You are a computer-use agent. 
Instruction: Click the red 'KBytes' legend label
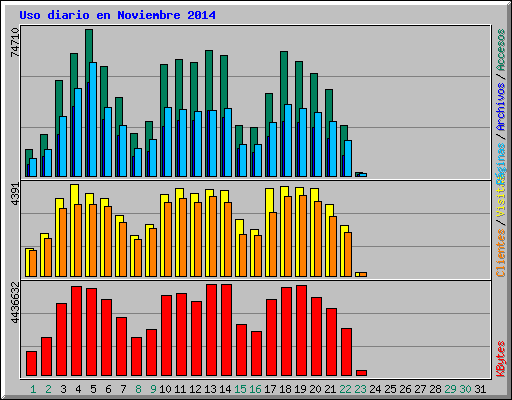[501, 359]
